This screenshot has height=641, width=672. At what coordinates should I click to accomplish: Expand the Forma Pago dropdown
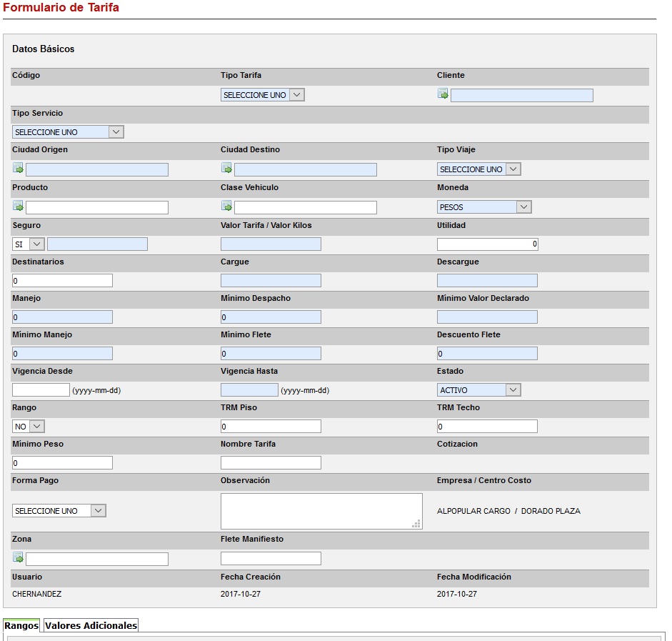(x=59, y=511)
